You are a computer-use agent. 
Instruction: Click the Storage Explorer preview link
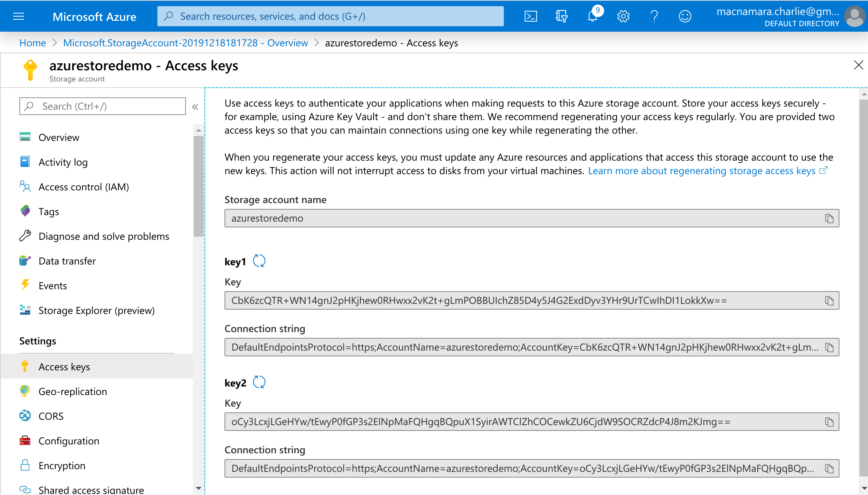click(96, 310)
